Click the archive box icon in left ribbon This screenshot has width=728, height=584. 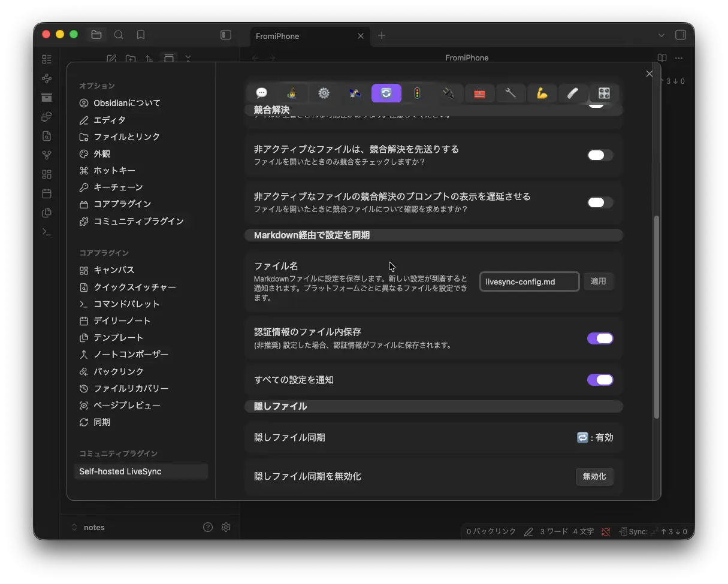coord(47,98)
